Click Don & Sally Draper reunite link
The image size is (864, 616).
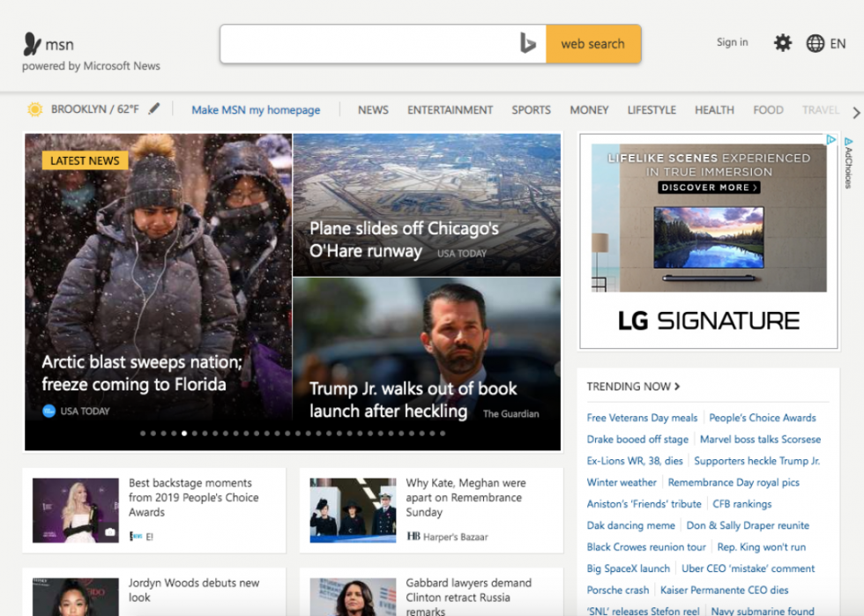(748, 525)
